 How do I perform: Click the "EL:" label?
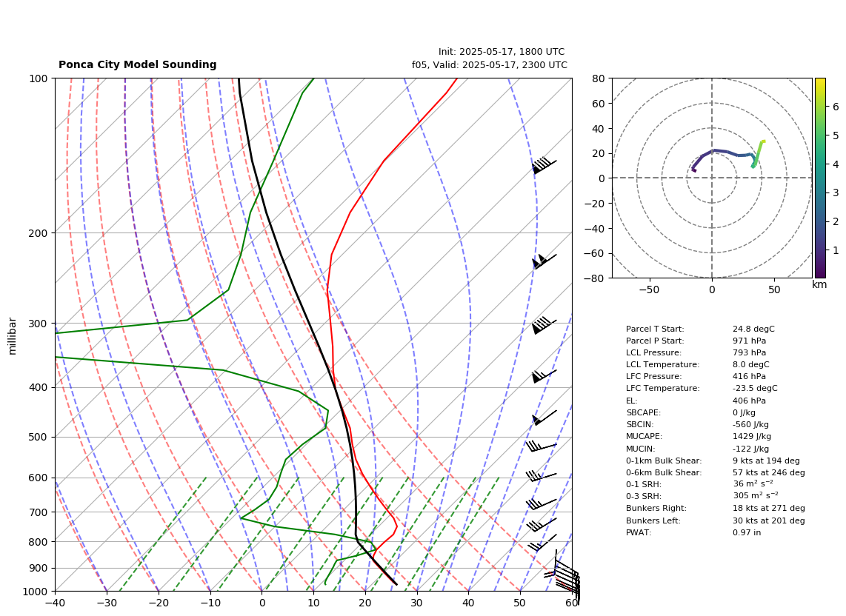(x=631, y=401)
